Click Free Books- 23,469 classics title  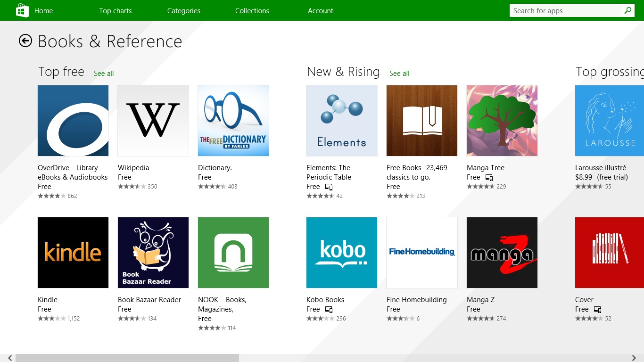click(417, 173)
